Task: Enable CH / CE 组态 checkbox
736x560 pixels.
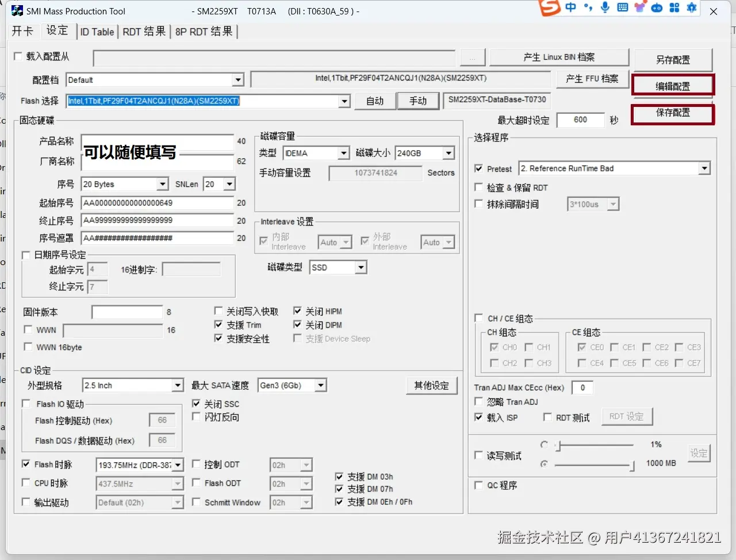Action: [478, 318]
